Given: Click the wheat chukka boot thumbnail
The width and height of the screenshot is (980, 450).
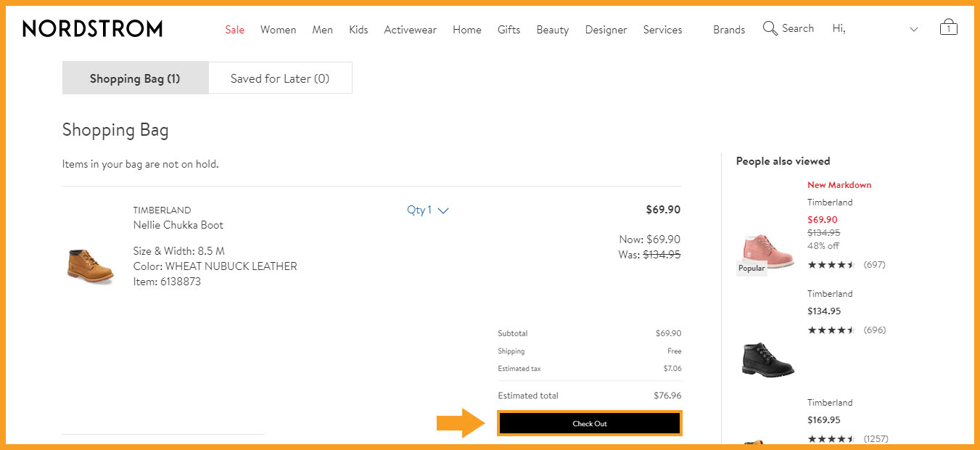Looking at the screenshot, I should click(x=91, y=266).
